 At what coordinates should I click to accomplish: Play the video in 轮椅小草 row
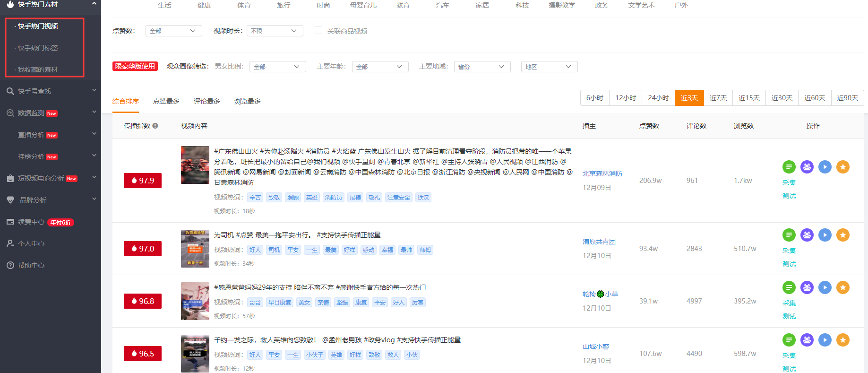point(825,287)
